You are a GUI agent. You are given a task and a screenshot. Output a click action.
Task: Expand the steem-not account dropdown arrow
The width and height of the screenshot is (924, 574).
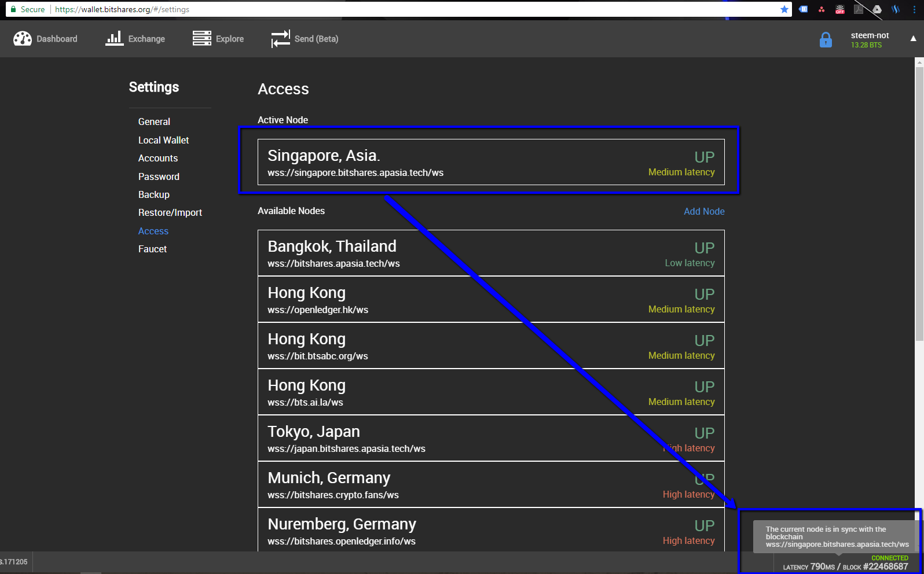(913, 39)
